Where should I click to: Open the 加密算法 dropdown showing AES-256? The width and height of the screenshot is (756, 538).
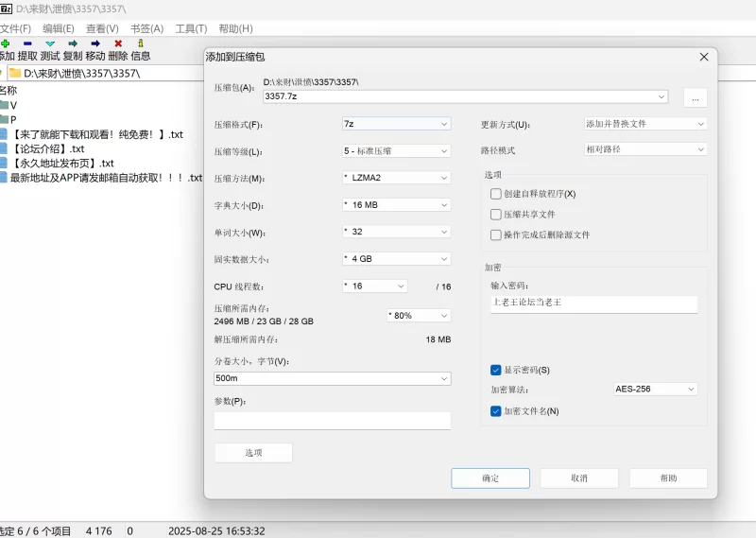(655, 389)
